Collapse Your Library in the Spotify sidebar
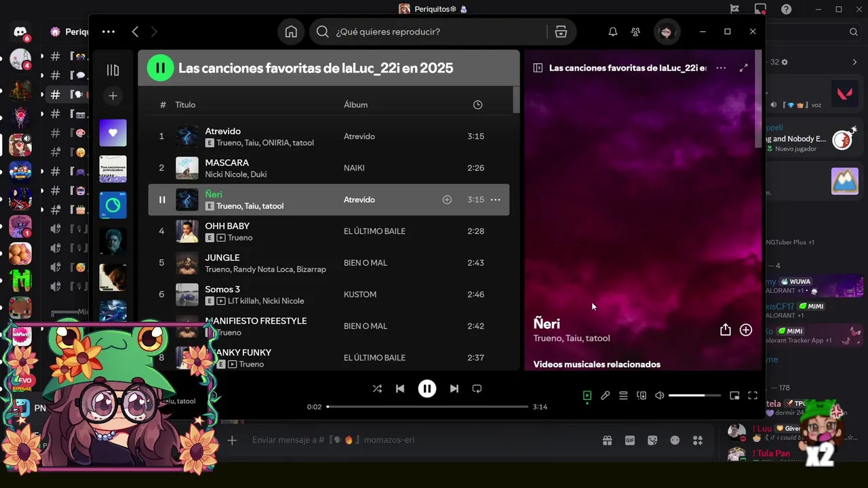Screen dimensions: 868x488 (x=113, y=70)
